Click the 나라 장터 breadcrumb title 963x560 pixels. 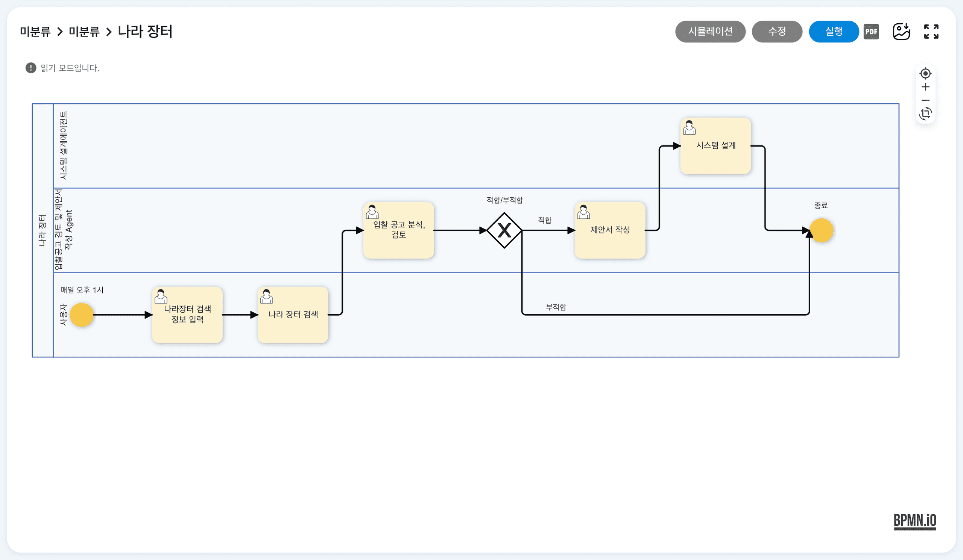(x=145, y=31)
